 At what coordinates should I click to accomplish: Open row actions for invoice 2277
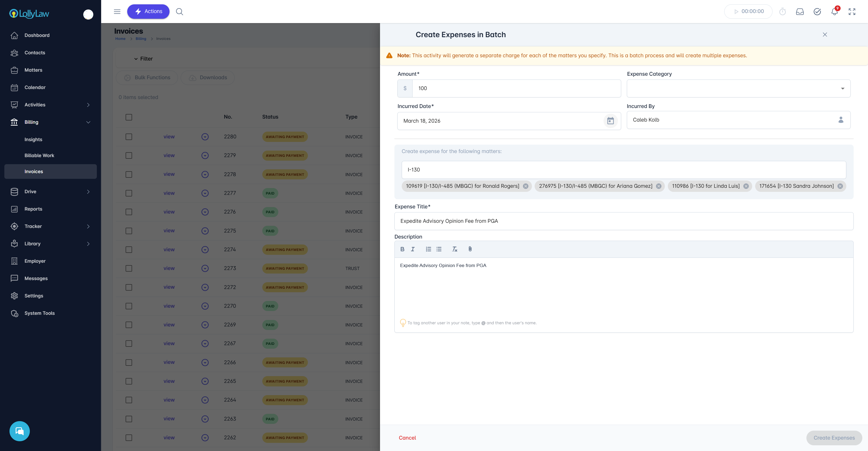[205, 193]
